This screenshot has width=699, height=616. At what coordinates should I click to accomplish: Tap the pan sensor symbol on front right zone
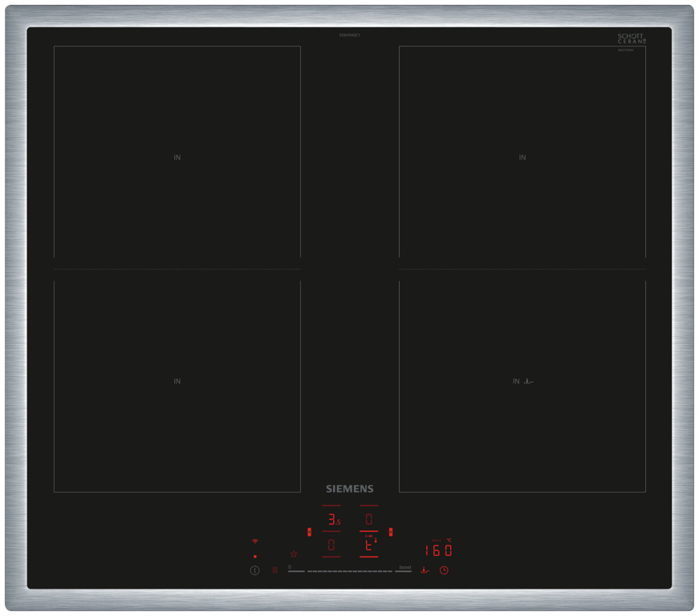point(529,381)
